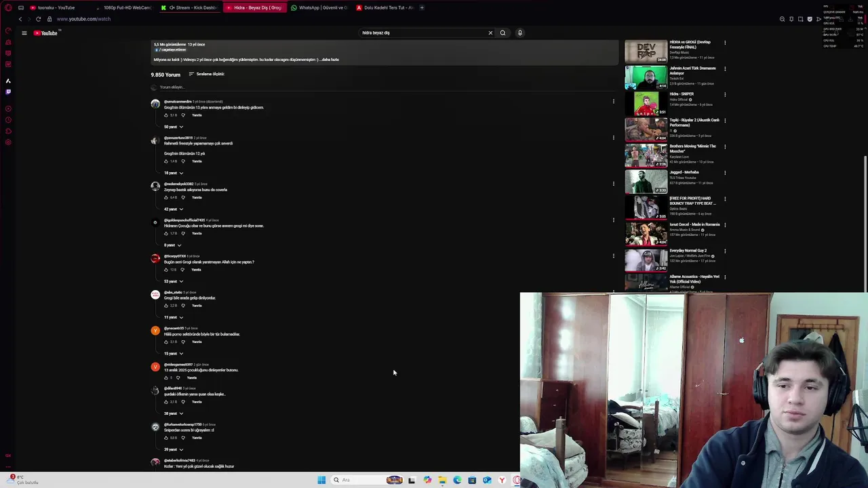Open options for the 'Rahmetli freestyle' comment
This screenshot has width=868, height=488.
[614, 138]
